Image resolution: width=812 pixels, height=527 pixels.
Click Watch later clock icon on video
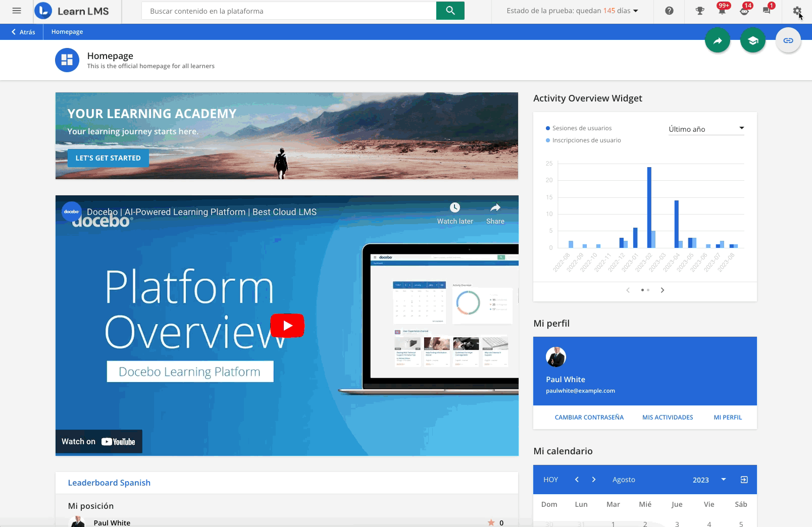tap(455, 207)
